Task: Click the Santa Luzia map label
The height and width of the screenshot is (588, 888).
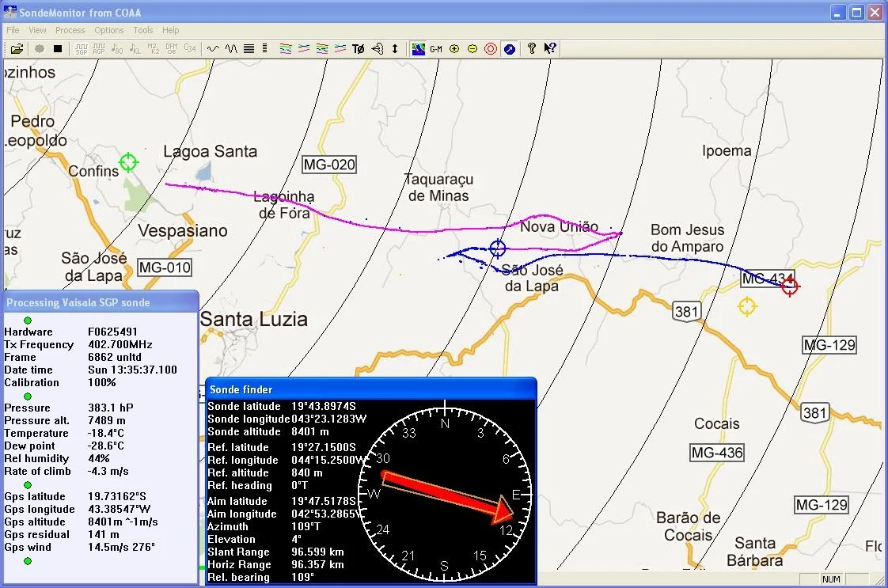Action: pyautogui.click(x=254, y=319)
